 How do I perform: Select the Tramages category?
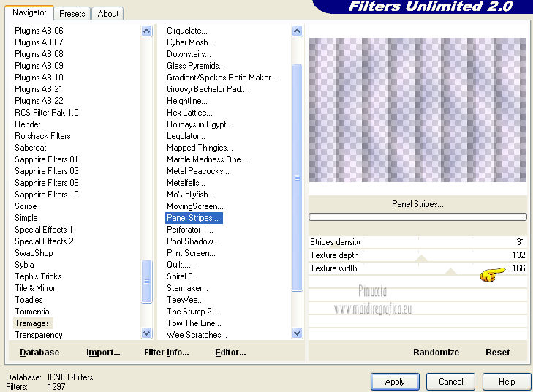pyautogui.click(x=32, y=323)
